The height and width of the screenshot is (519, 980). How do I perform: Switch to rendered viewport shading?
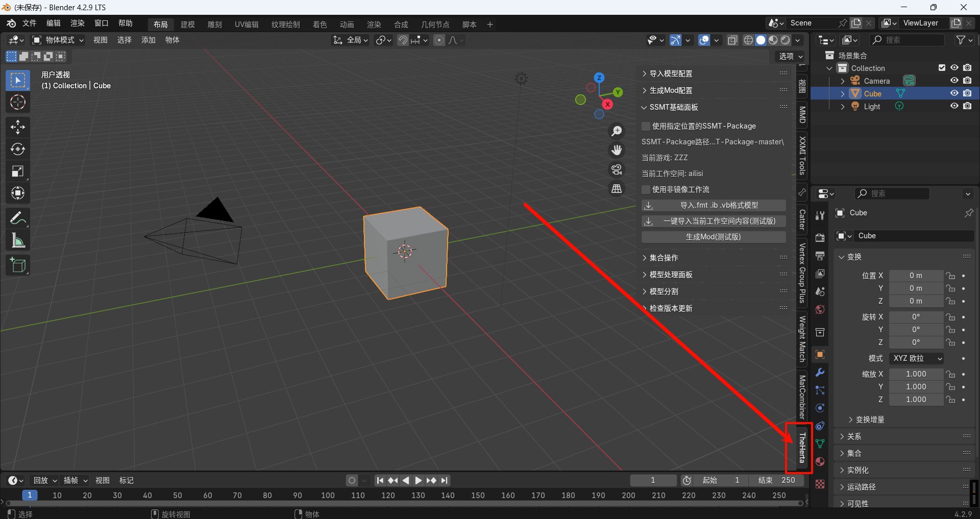tap(786, 40)
